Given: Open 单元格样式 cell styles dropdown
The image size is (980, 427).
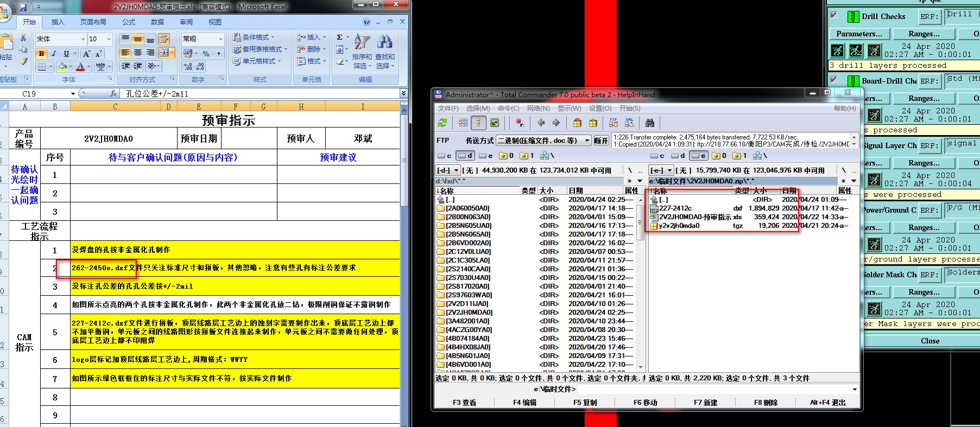Looking at the screenshot, I should coord(257,61).
